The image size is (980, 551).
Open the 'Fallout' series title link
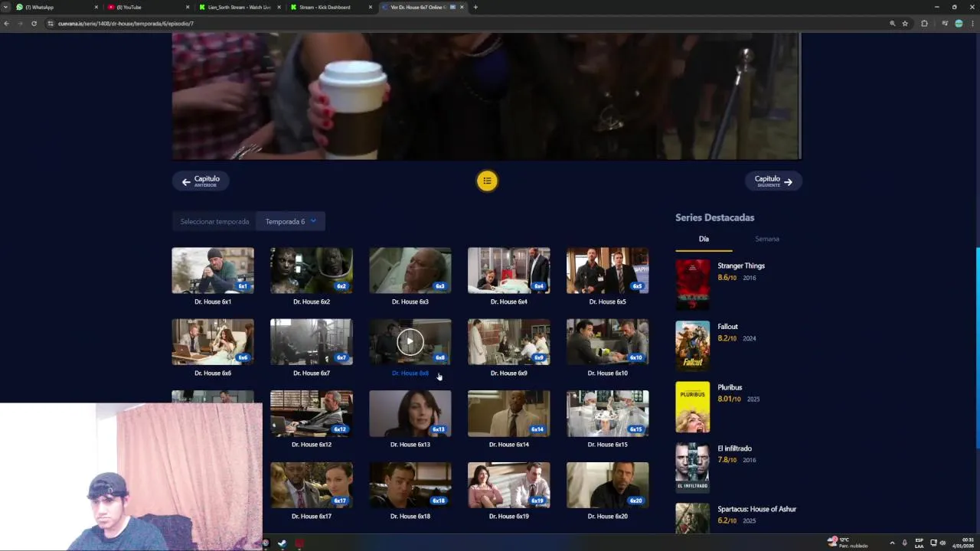[727, 327]
